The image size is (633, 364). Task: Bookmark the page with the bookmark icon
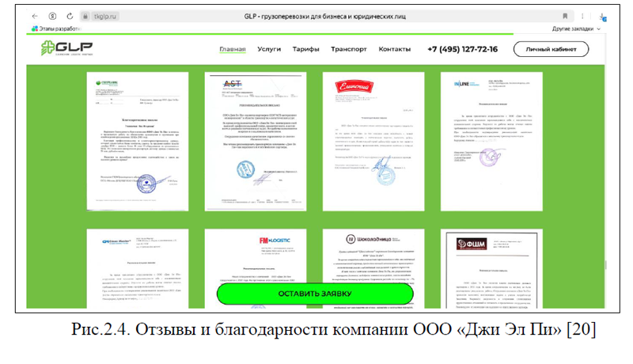(x=565, y=16)
